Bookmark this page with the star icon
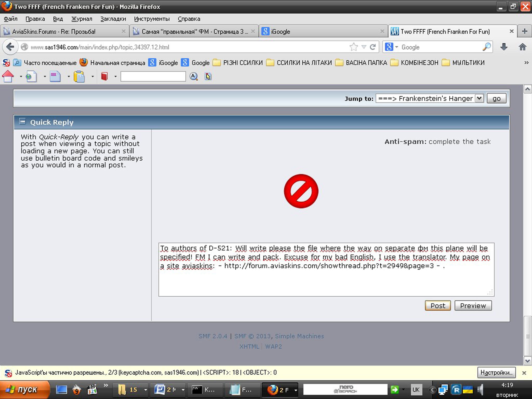This screenshot has width=532, height=399. tap(354, 47)
